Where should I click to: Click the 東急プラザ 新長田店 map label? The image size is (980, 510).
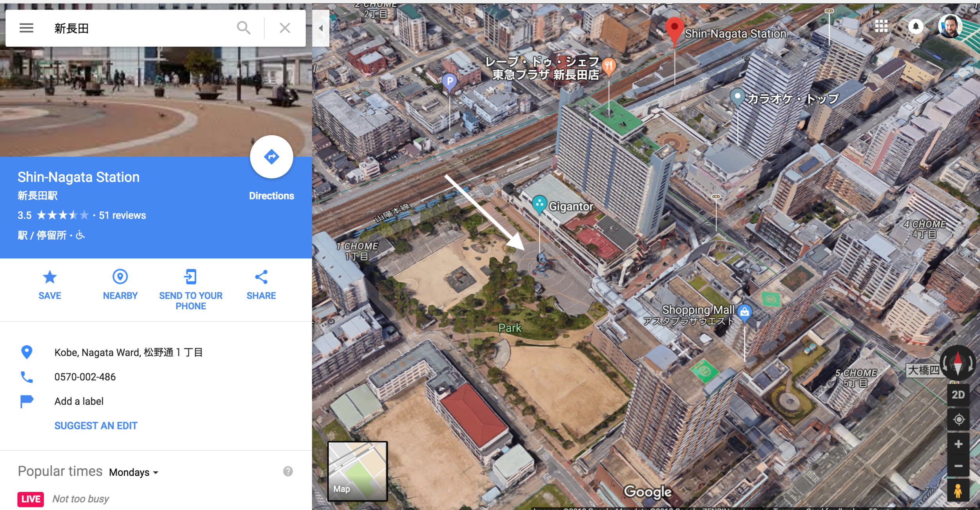tap(546, 74)
